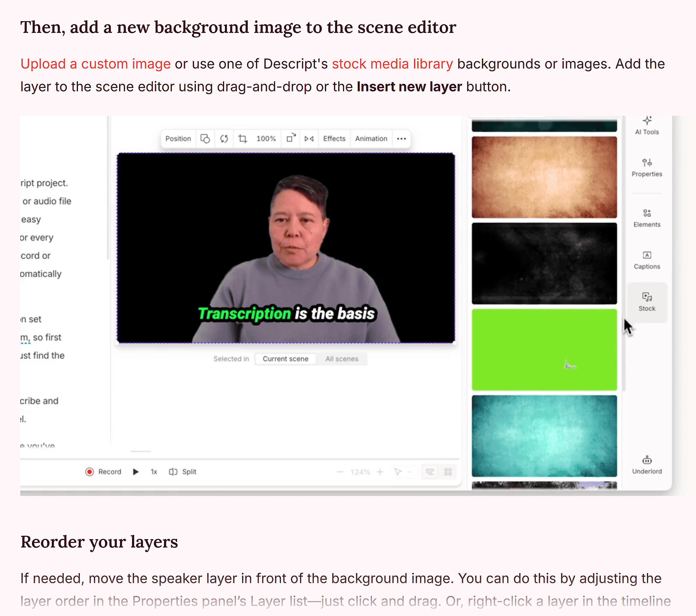This screenshot has width=696, height=616.
Task: Switch to the All scenes option
Action: 342,359
